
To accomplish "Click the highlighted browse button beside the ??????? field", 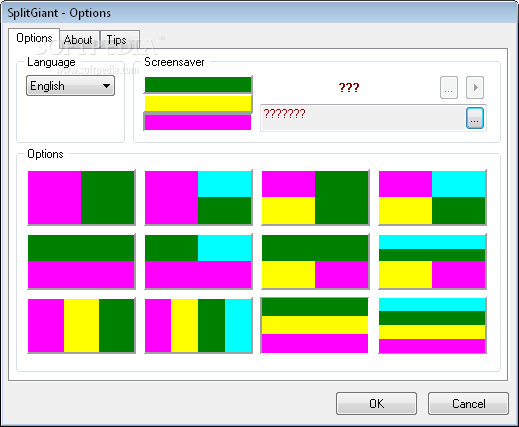I will tap(475, 118).
